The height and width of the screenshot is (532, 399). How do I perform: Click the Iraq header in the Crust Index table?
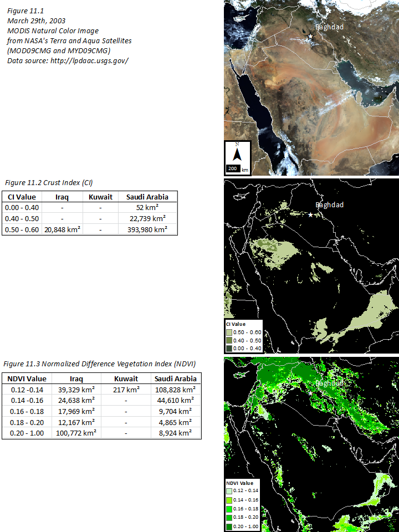(x=62, y=197)
